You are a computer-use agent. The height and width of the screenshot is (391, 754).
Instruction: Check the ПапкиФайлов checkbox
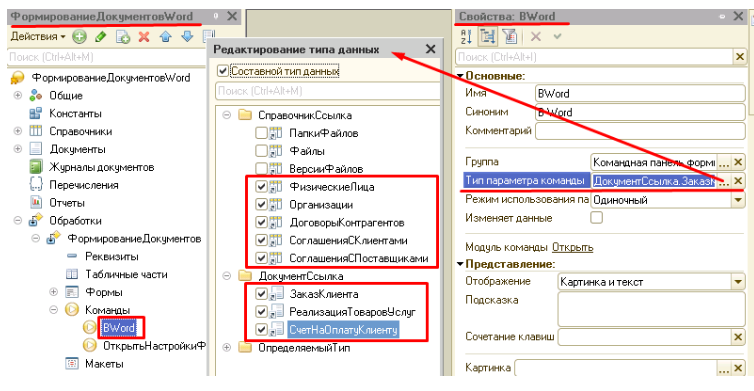[x=261, y=133]
